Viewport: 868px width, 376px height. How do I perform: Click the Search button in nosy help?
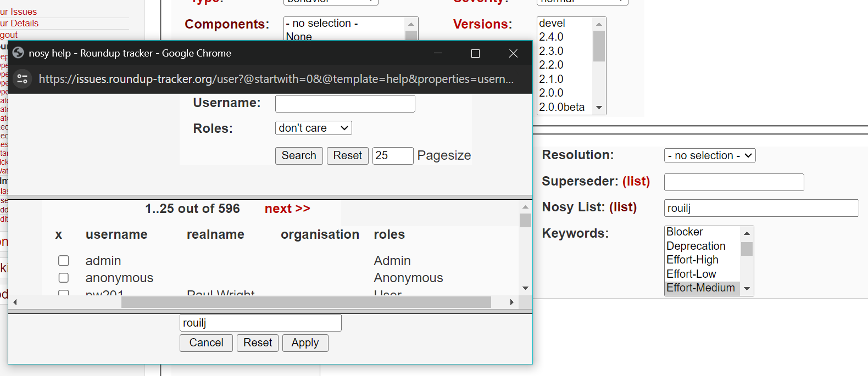pos(299,155)
